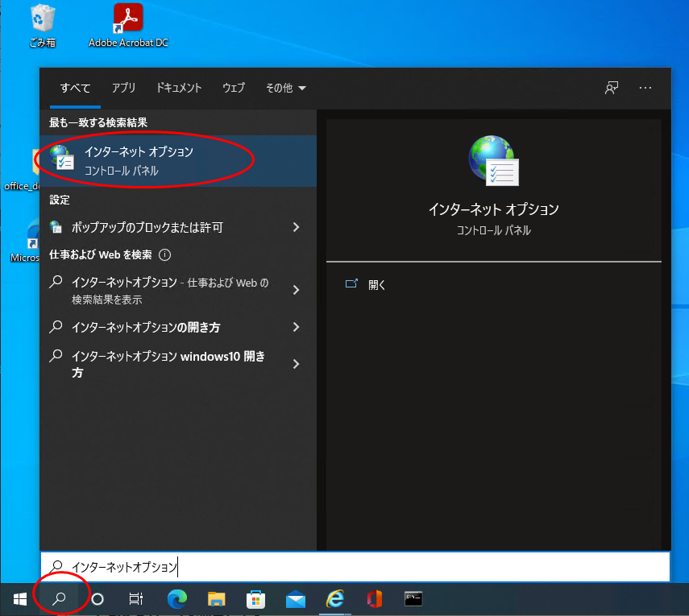Open Command Prompt from taskbar
The height and width of the screenshot is (616, 689).
pos(413,598)
